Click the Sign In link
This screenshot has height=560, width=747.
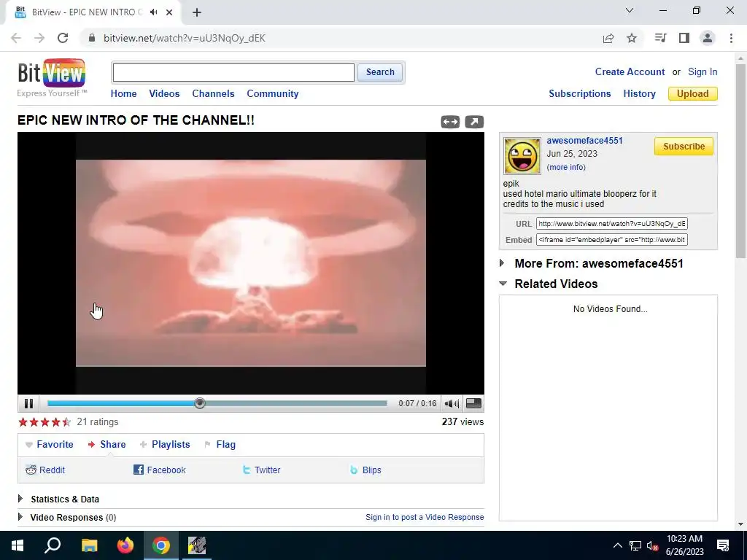point(703,72)
